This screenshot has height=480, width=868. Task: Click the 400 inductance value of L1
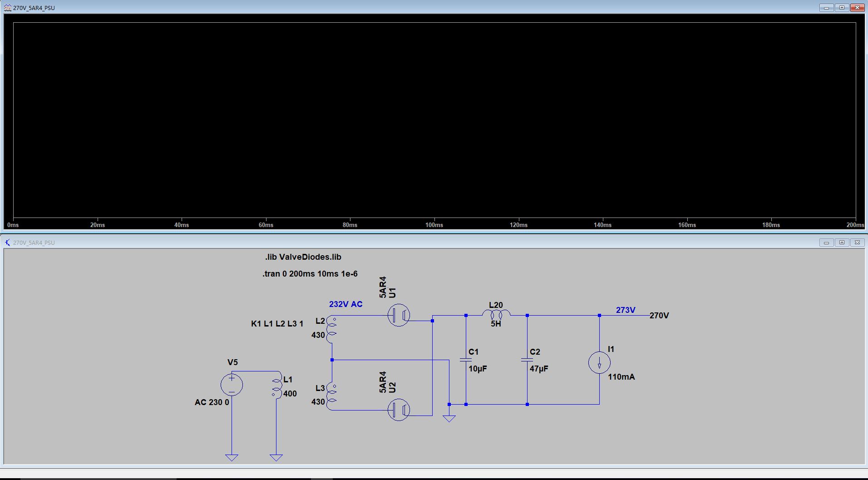pyautogui.click(x=290, y=394)
